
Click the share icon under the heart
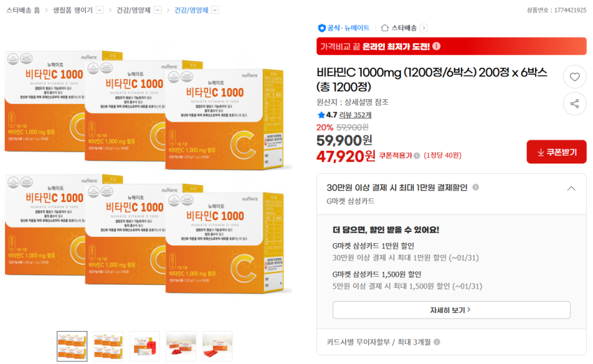pos(574,103)
